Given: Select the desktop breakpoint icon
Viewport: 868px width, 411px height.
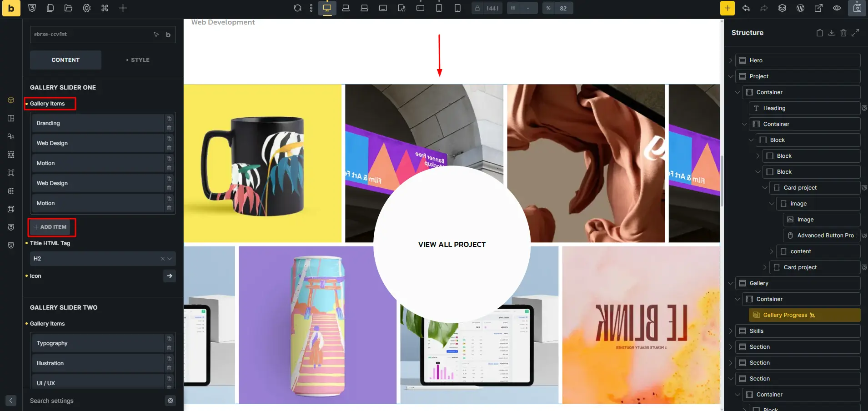Looking at the screenshot, I should pyautogui.click(x=327, y=8).
